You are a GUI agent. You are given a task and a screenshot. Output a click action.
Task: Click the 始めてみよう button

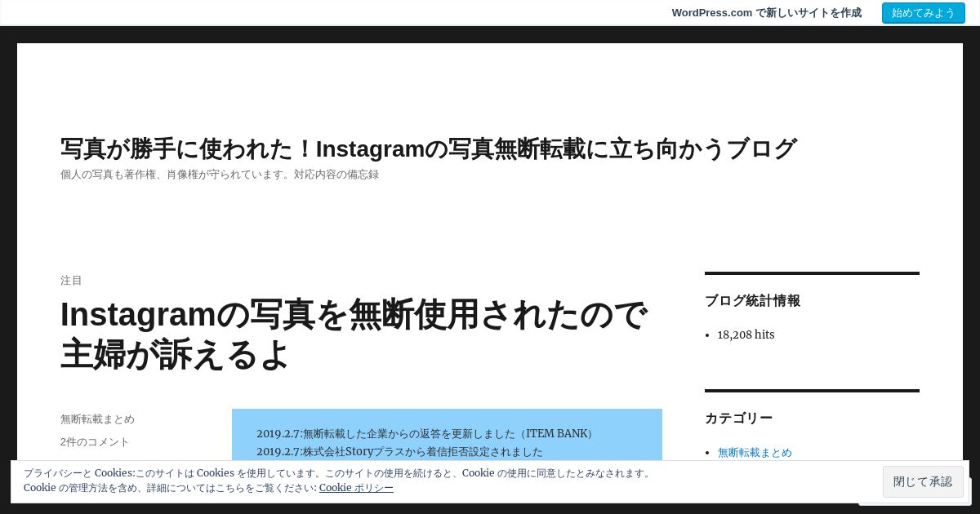click(x=923, y=13)
